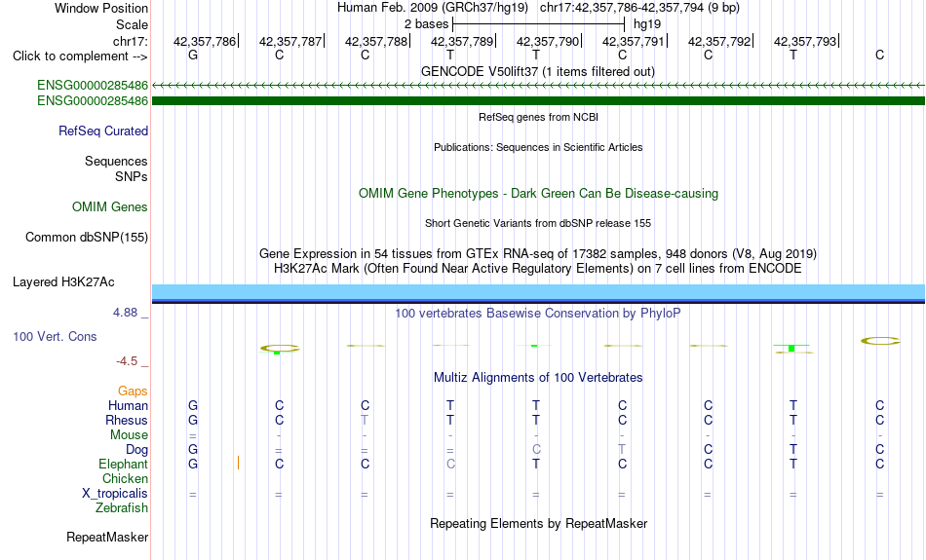Click the green PhyloP T glyph in the 42,357,793 column

(x=791, y=348)
